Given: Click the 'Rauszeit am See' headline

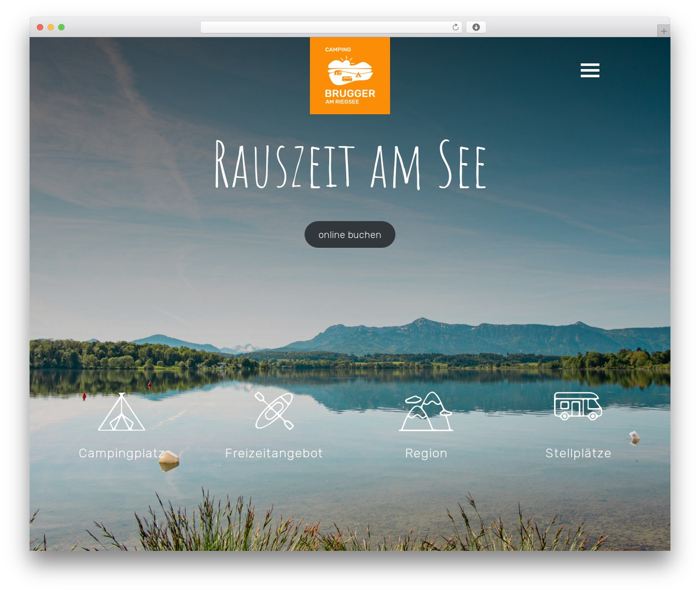Looking at the screenshot, I should (350, 165).
